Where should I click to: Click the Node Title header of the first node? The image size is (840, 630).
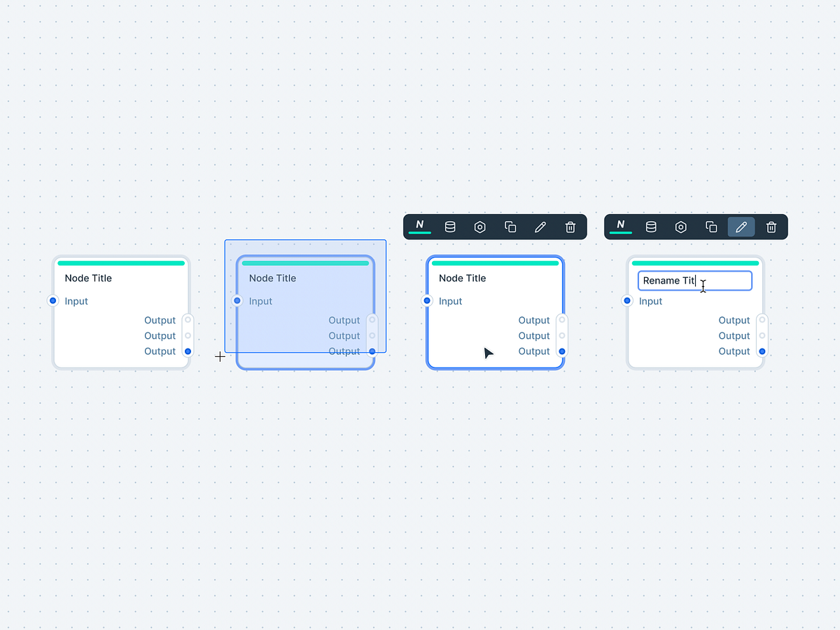coord(88,278)
